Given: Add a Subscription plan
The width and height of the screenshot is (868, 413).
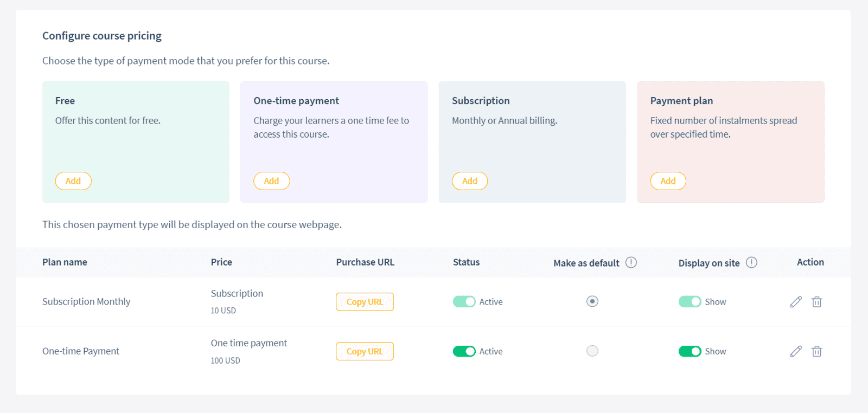Looking at the screenshot, I should click(470, 181).
